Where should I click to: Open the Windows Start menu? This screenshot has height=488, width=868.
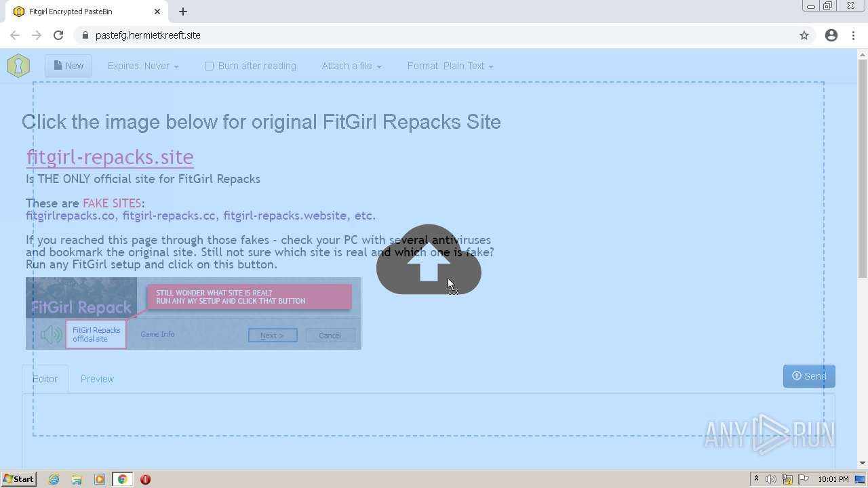pyautogui.click(x=19, y=479)
